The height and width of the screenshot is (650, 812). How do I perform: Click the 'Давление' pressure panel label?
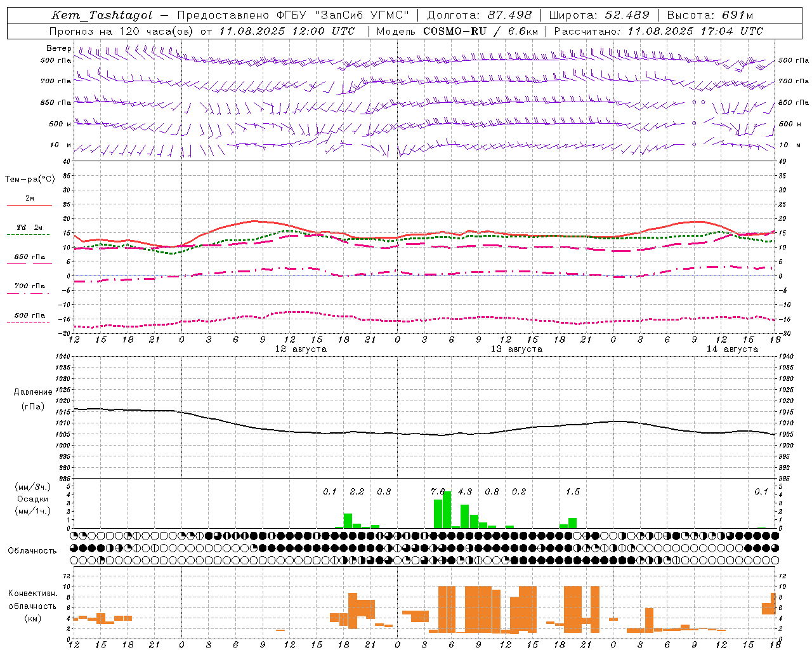(33, 392)
